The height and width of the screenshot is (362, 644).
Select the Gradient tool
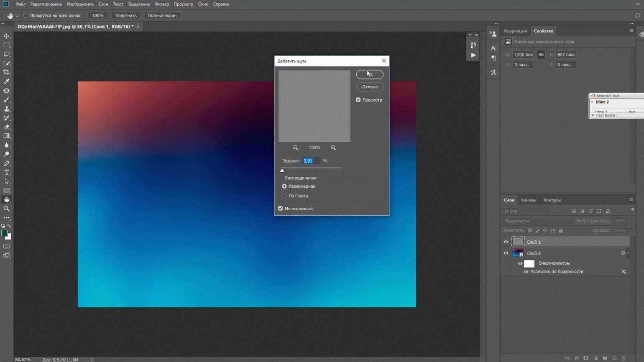pyautogui.click(x=7, y=136)
